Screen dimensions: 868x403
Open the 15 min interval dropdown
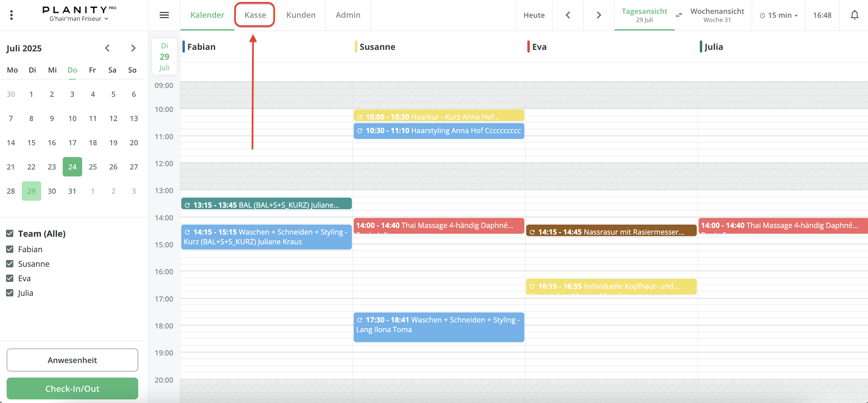coord(779,15)
